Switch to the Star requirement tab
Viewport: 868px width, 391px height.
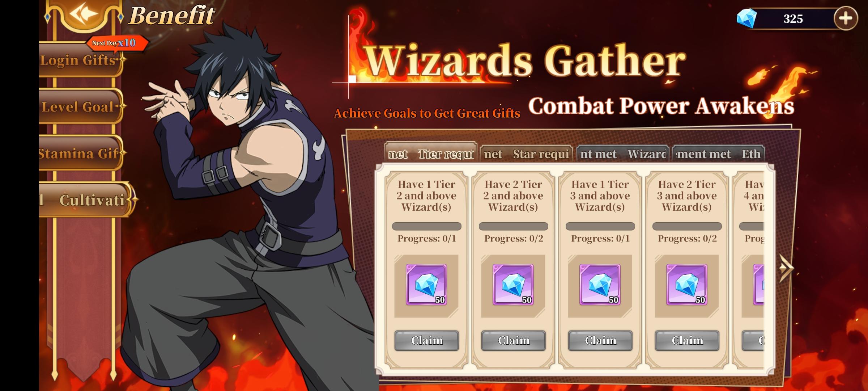tap(527, 155)
